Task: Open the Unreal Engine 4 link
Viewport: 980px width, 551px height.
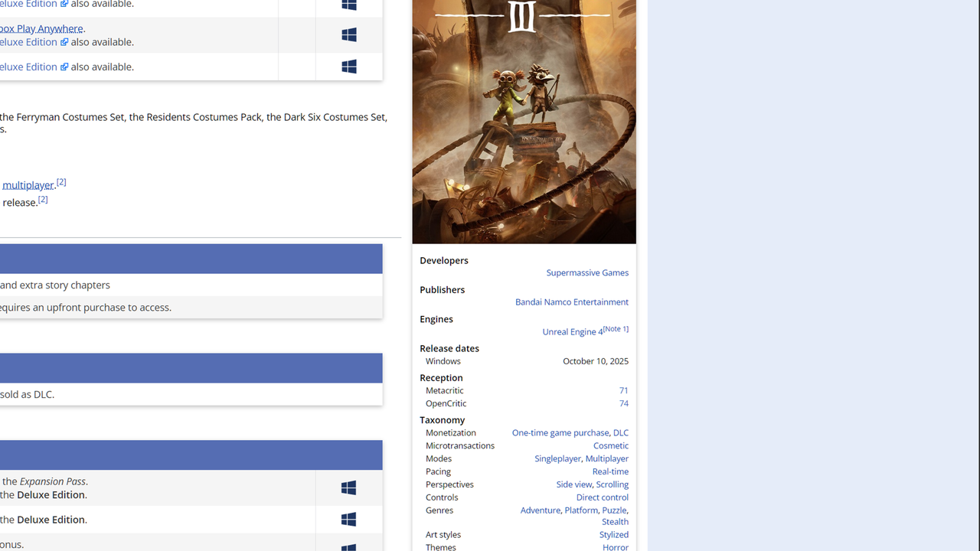Action: 573,332
